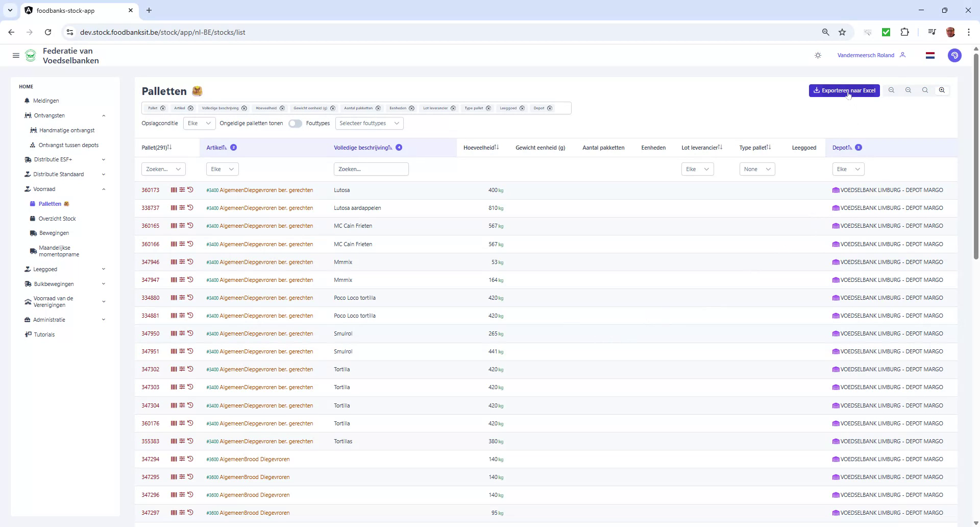Open Overzicht Stock in the sidebar

[x=57, y=218]
